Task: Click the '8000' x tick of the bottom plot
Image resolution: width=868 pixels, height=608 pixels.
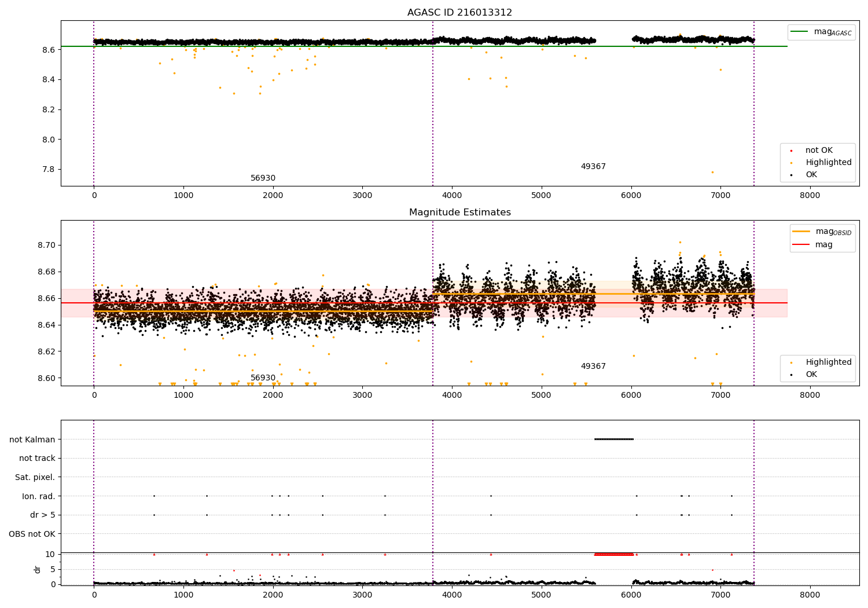Action: pos(810,595)
